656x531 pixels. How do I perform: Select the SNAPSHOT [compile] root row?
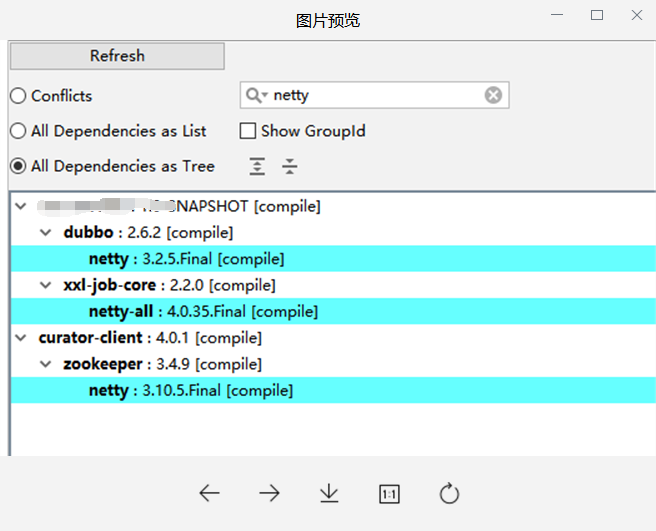point(333,206)
